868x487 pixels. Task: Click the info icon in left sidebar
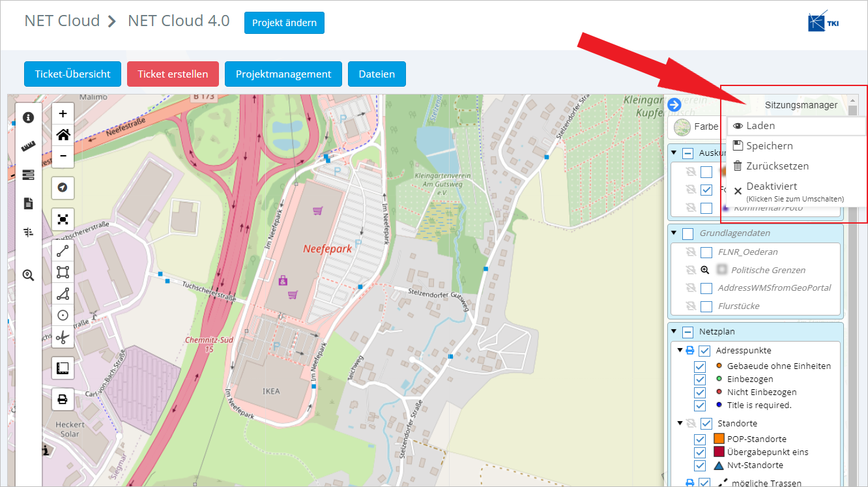click(x=28, y=118)
